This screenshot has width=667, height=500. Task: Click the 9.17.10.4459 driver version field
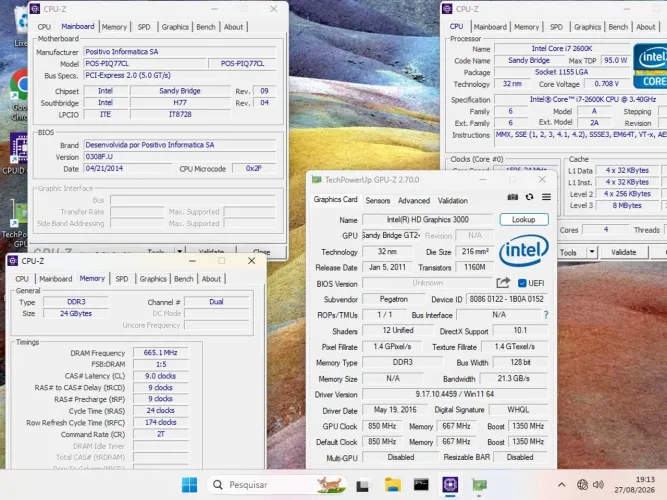click(455, 394)
